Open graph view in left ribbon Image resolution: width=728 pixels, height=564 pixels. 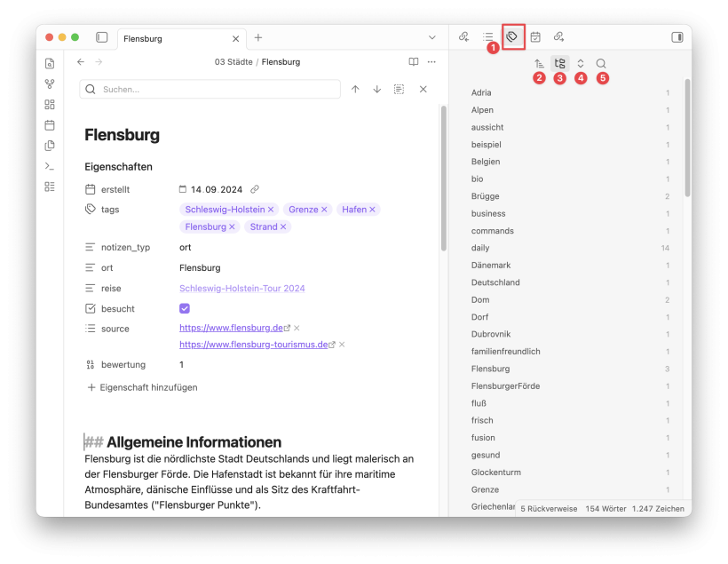click(50, 83)
